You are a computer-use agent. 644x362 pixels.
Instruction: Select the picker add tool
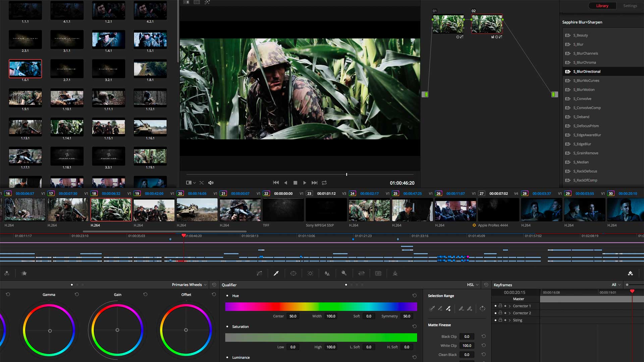point(448,308)
